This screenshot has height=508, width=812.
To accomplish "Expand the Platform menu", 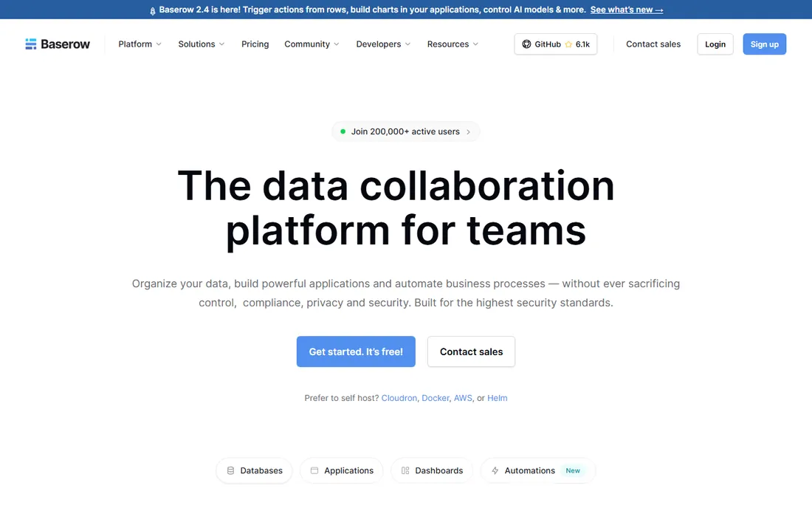I will pyautogui.click(x=140, y=44).
